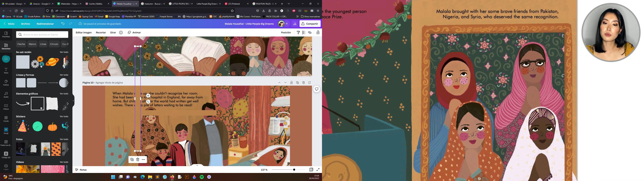
Task: Click the Compartir button
Action: pos(310,24)
